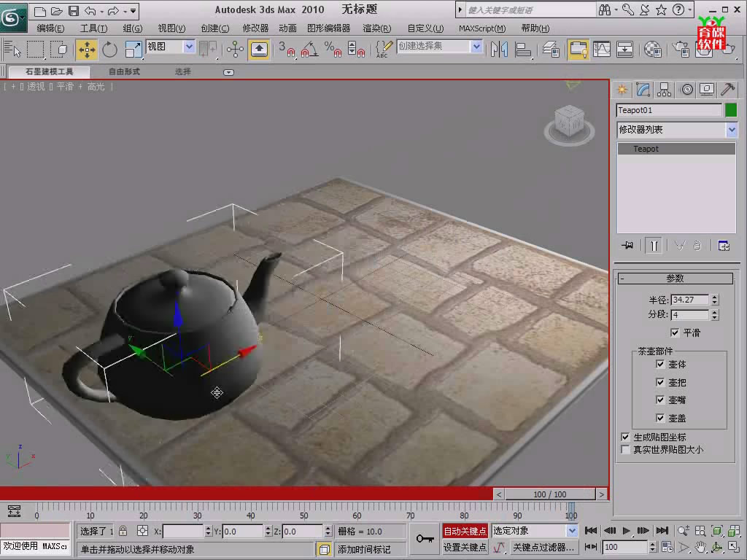Toggle 生成贴图坐标 checkbox

click(x=625, y=437)
